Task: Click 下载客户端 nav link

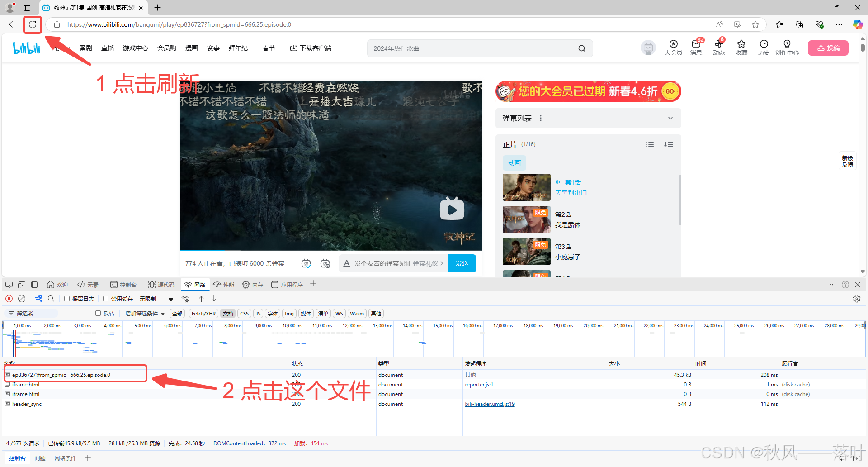Action: [x=311, y=48]
